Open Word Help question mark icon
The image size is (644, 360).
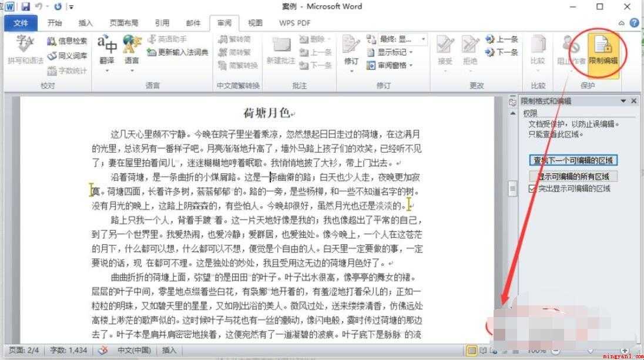(x=634, y=23)
